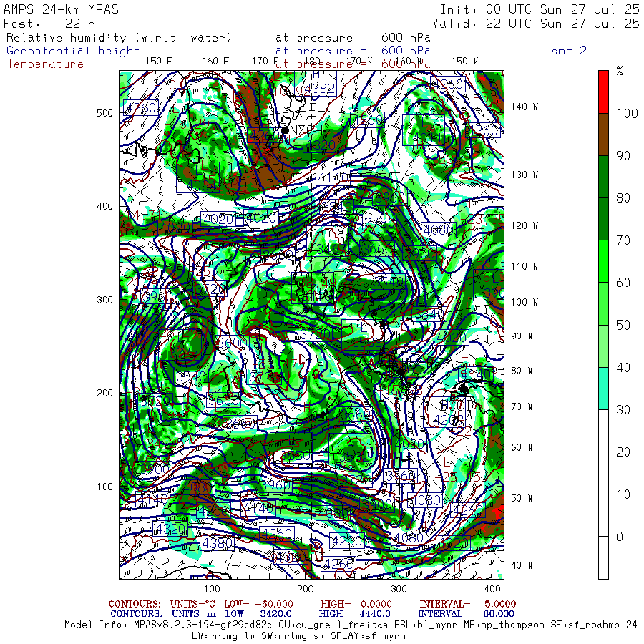Click the "140 W" longitude label
This screenshot has height=644, width=644.
(x=525, y=107)
